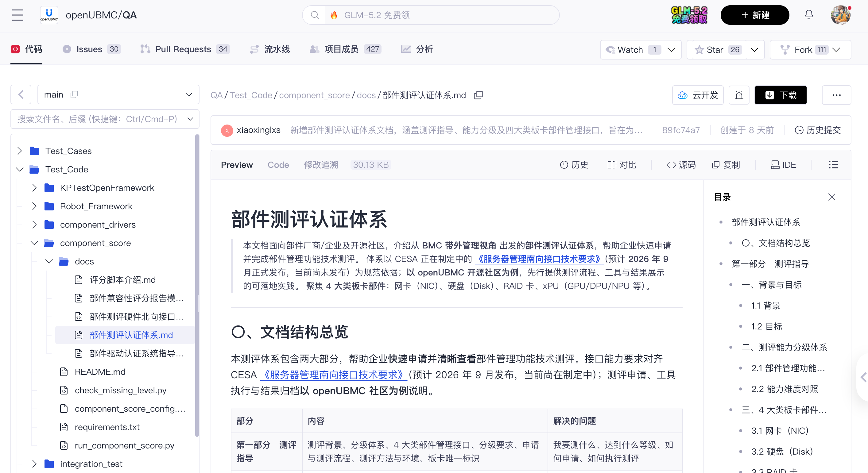
Task: Expand the KPTestOpenFramework folder
Action: pos(34,187)
